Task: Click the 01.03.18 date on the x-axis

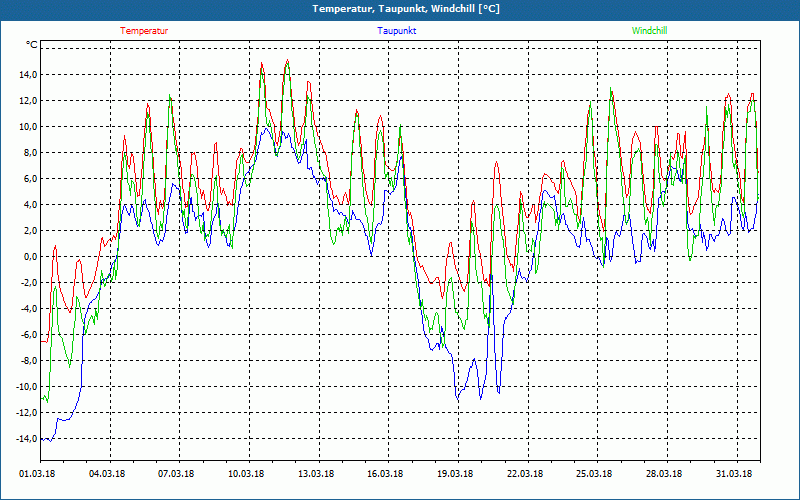Action: 38,474
